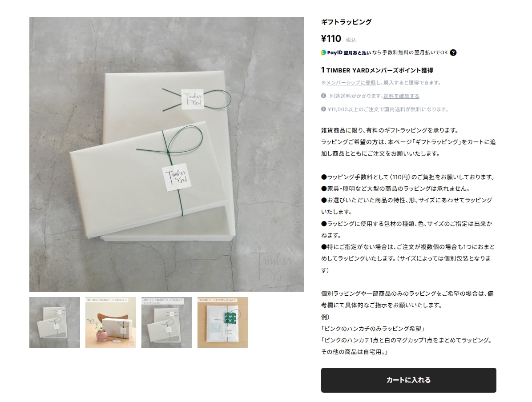Click the カートに入れる button

click(x=408, y=380)
